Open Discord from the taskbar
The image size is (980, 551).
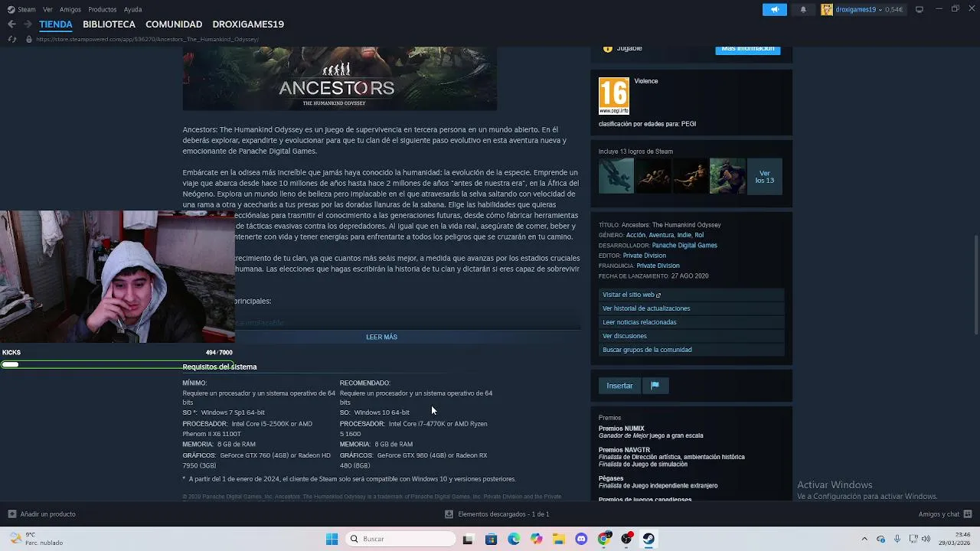click(581, 539)
